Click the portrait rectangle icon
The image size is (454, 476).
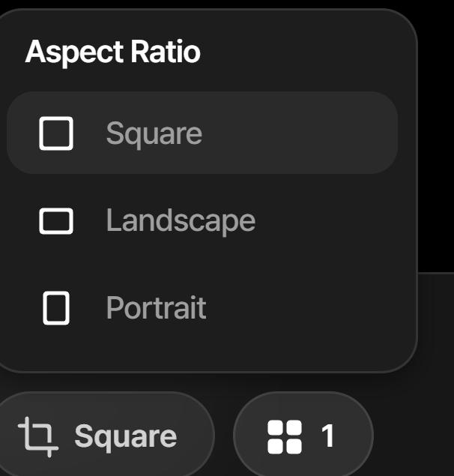[x=56, y=308]
